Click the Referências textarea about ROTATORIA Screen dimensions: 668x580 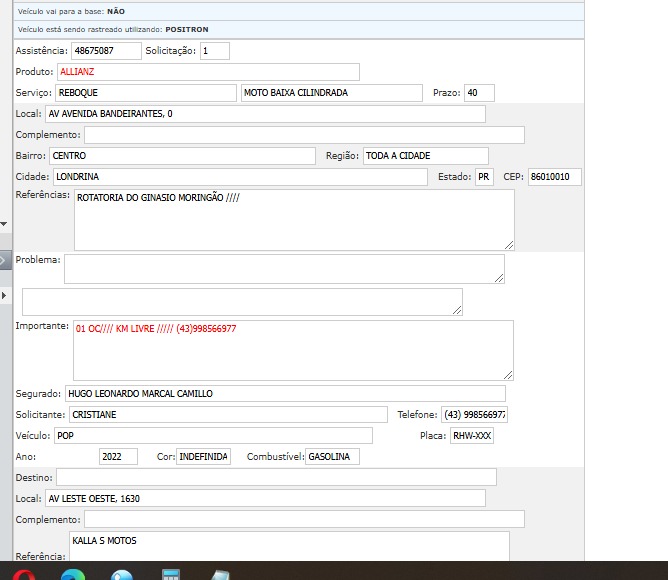click(x=294, y=220)
